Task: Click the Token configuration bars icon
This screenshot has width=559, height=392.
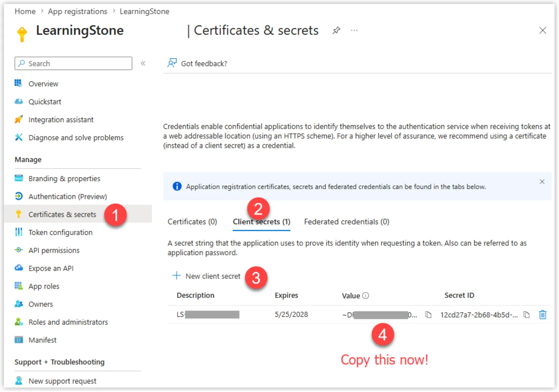Action: [x=19, y=232]
